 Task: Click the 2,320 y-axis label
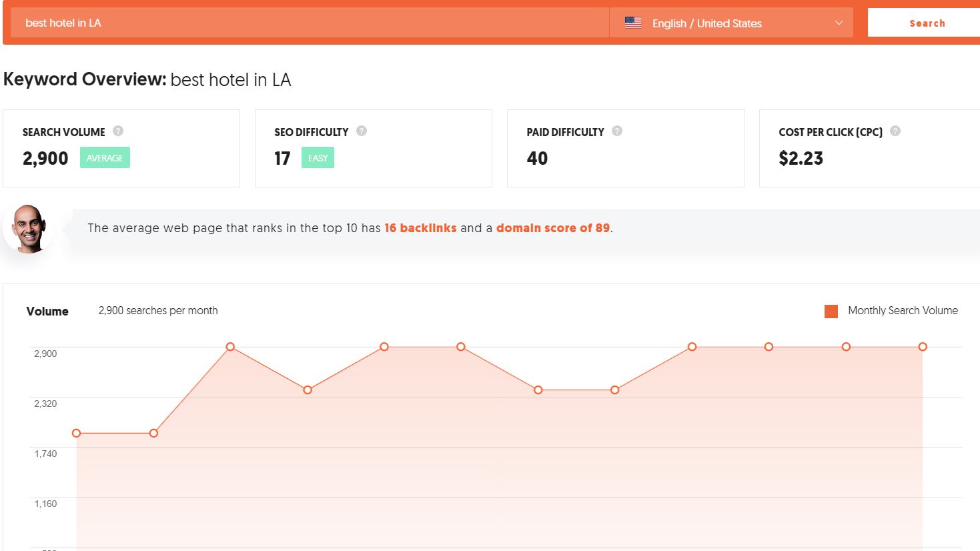pyautogui.click(x=45, y=404)
